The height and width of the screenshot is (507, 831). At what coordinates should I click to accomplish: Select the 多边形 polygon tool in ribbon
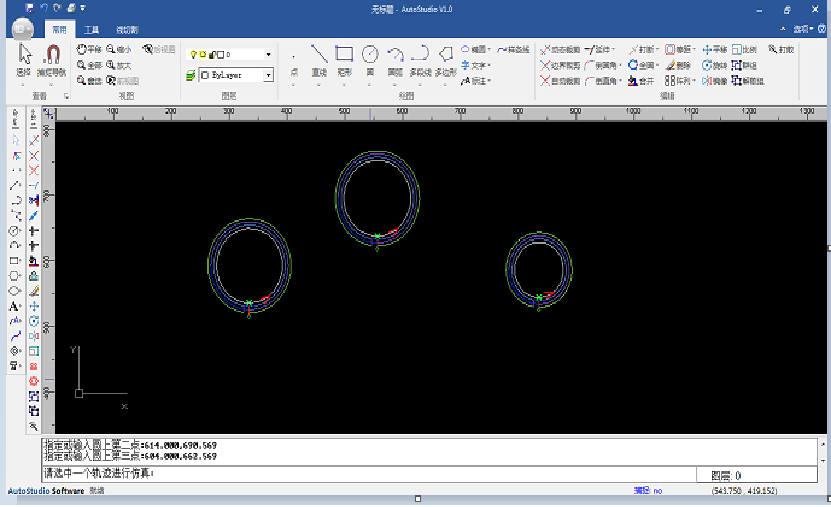(x=446, y=61)
